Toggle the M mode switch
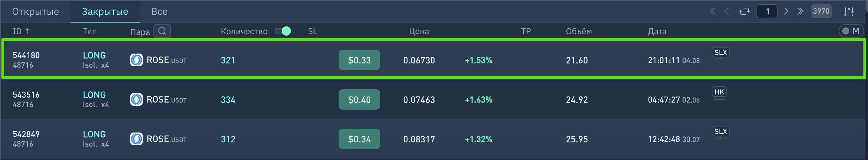Screen dimensions: 868x160 pos(851,31)
